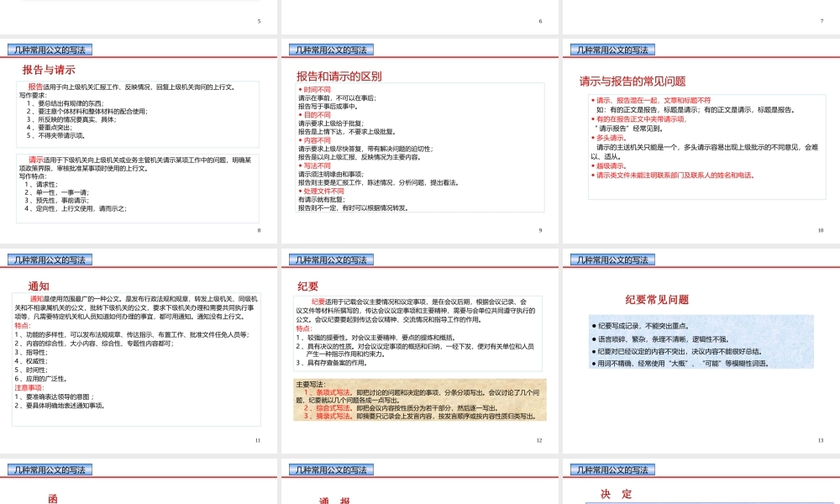Click the 权威性 line on the 通知 slide
Viewport: 840px width, 504px height.
(30, 361)
